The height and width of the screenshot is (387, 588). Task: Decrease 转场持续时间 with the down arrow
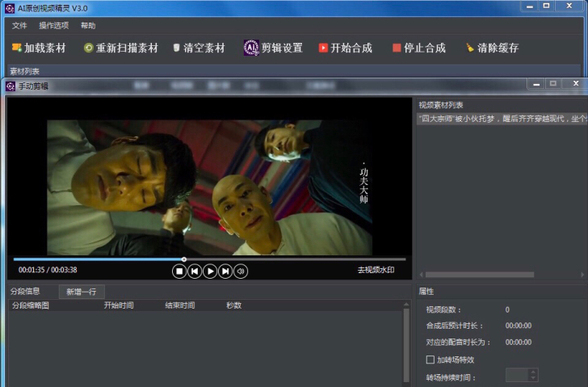533,378
